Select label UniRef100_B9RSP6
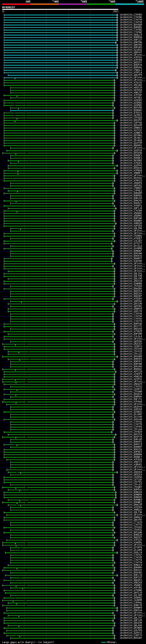 131,359
